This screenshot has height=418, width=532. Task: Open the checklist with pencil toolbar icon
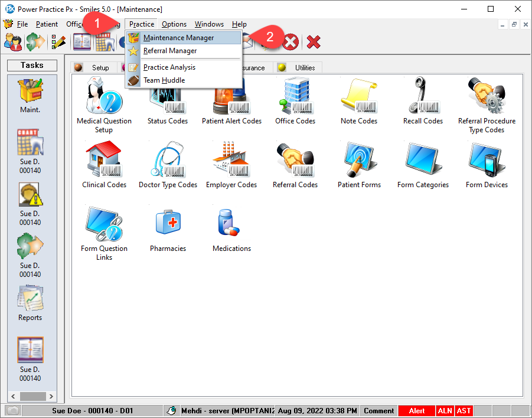[x=58, y=43]
